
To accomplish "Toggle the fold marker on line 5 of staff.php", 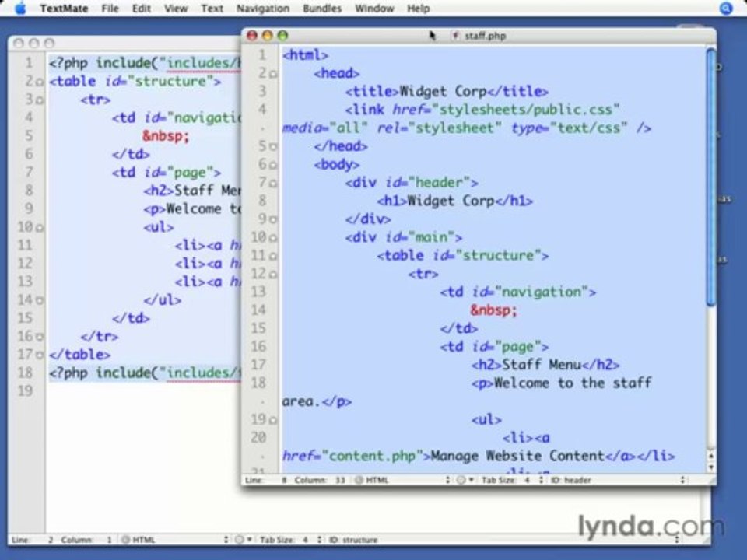I will click(x=273, y=147).
